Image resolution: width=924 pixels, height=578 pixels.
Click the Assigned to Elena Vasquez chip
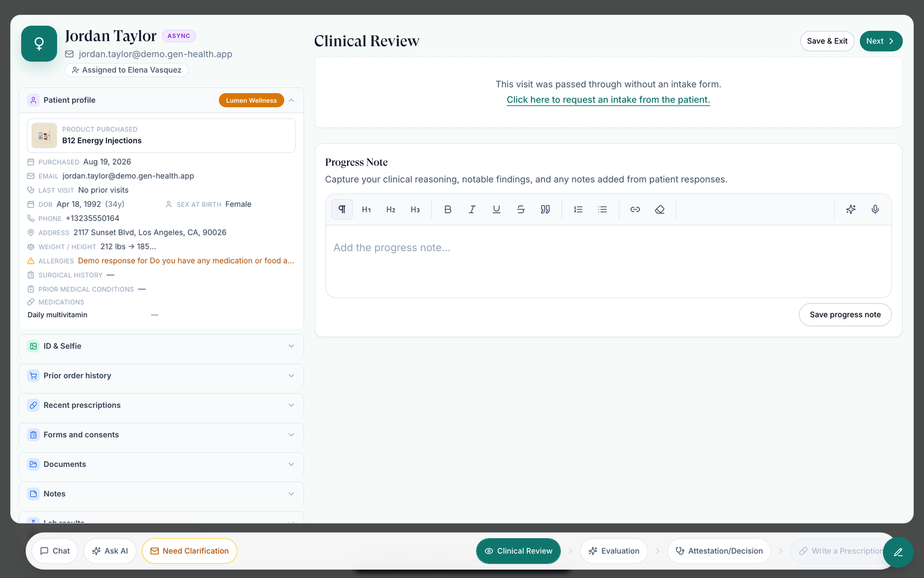coord(126,70)
